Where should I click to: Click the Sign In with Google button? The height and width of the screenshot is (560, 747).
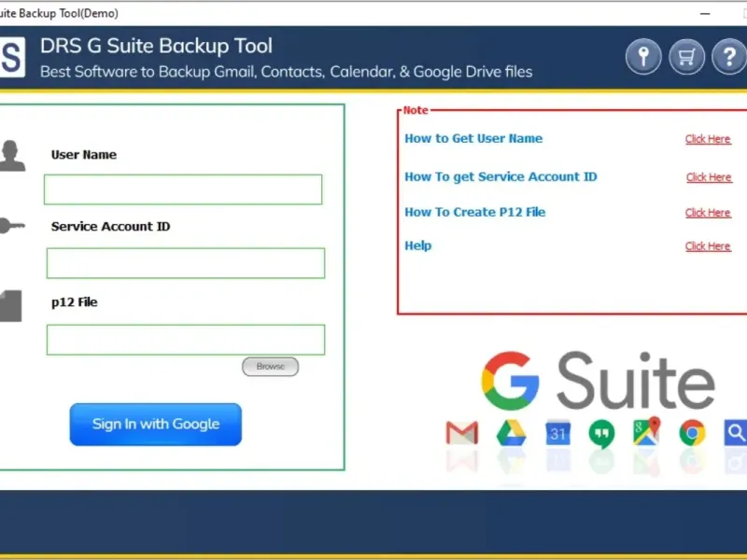155,425
